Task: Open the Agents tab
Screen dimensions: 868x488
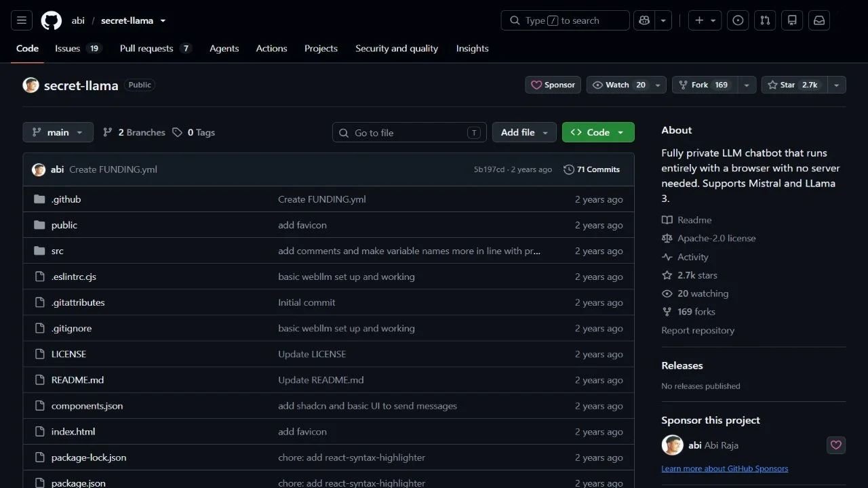Action: pyautogui.click(x=224, y=48)
